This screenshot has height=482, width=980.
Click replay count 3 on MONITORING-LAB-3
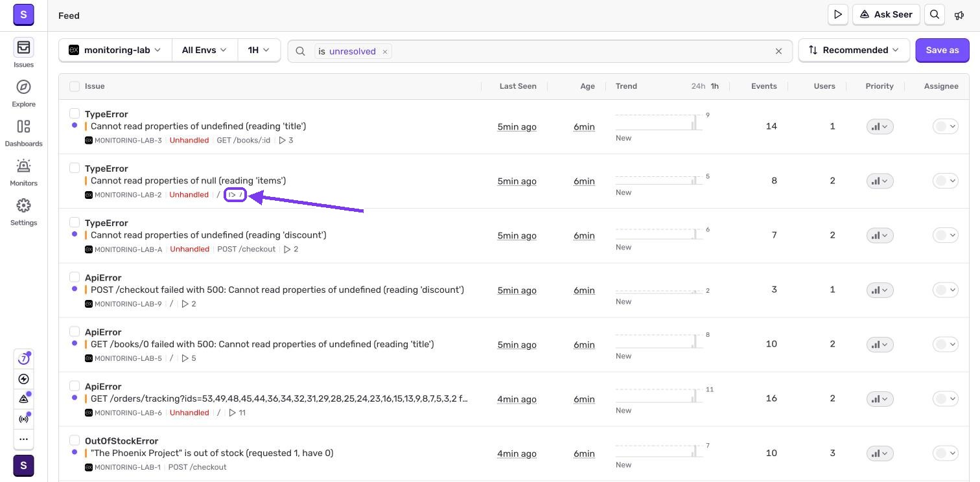pos(286,140)
